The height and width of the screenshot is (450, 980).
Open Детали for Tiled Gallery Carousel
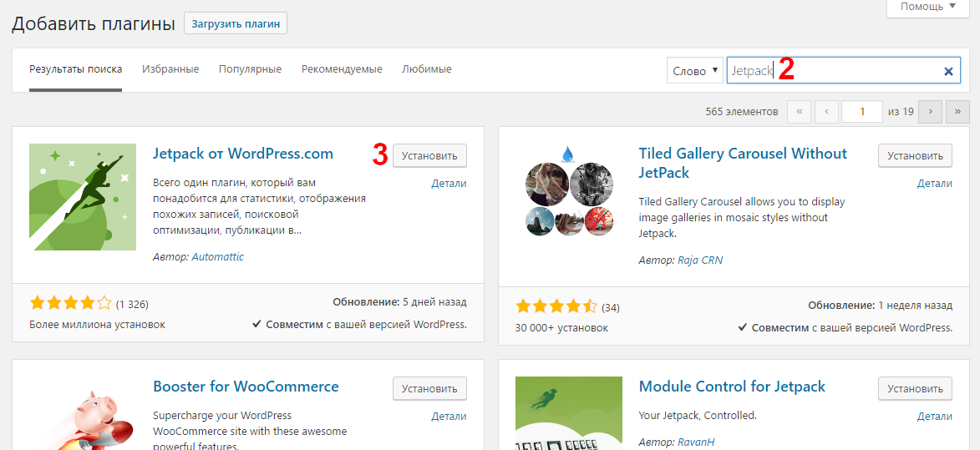(x=935, y=184)
